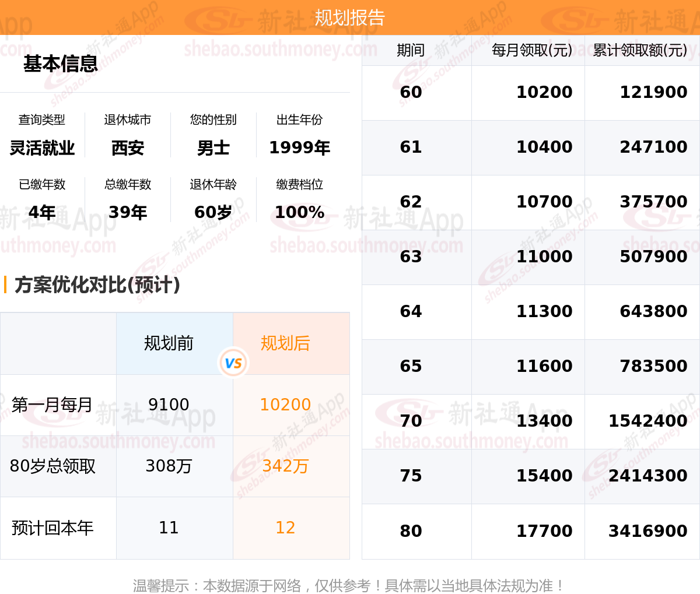Click the 4年 paid years value
The width and height of the screenshot is (700, 594).
tap(42, 212)
